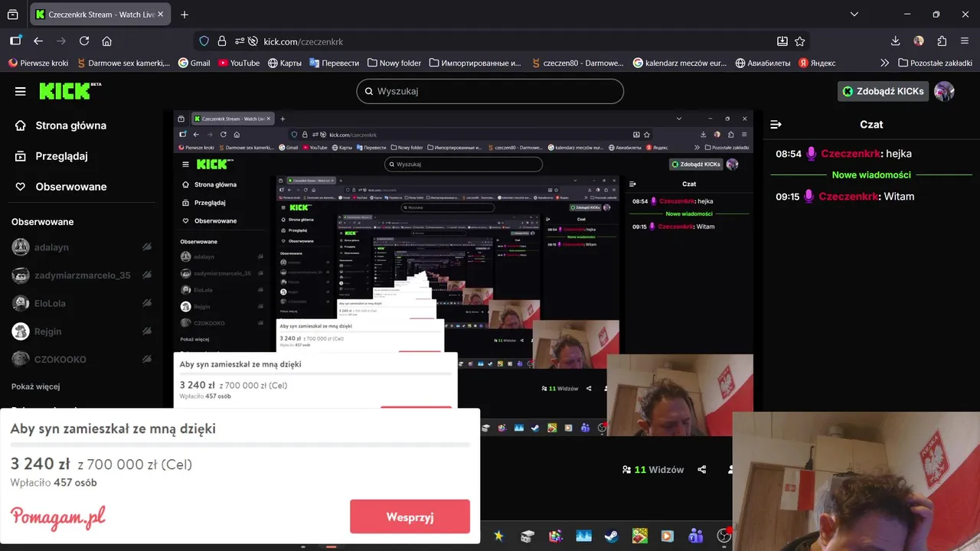Open the browser extensions menu

point(942,41)
